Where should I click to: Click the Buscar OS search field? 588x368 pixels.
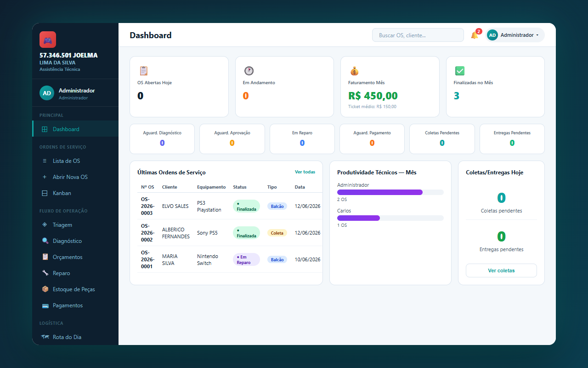tap(418, 35)
